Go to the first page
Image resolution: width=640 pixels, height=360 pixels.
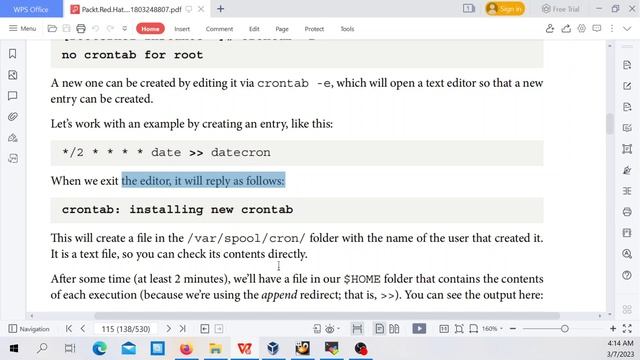[x=69, y=329]
